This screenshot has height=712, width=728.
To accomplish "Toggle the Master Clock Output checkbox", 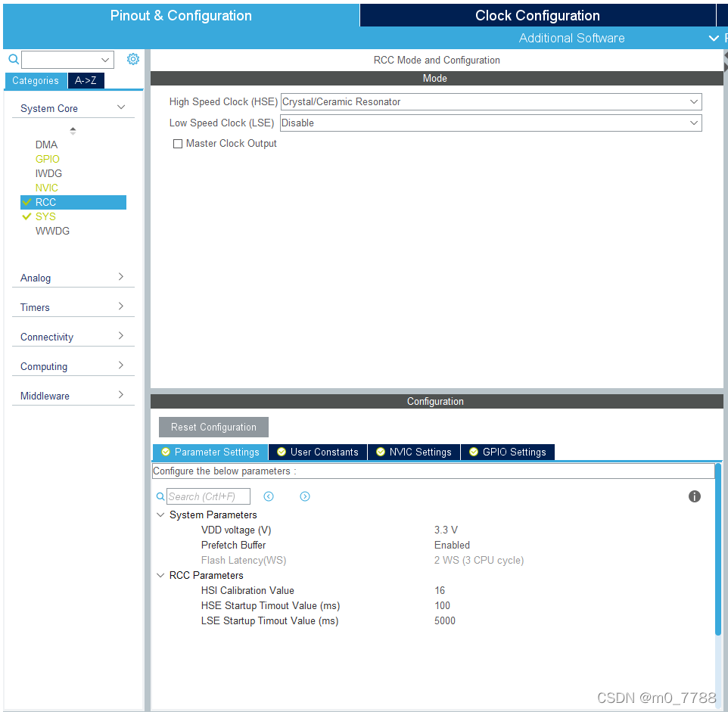I will (177, 144).
